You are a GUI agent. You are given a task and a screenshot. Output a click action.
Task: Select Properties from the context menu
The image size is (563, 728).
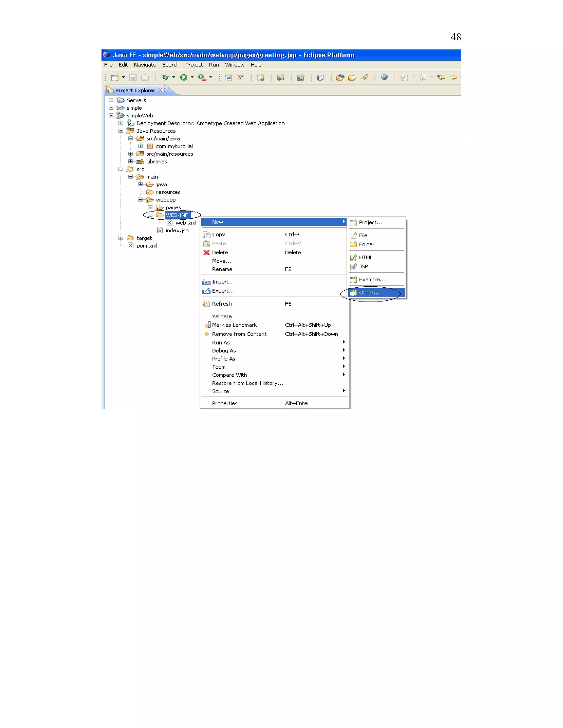[x=274, y=403]
